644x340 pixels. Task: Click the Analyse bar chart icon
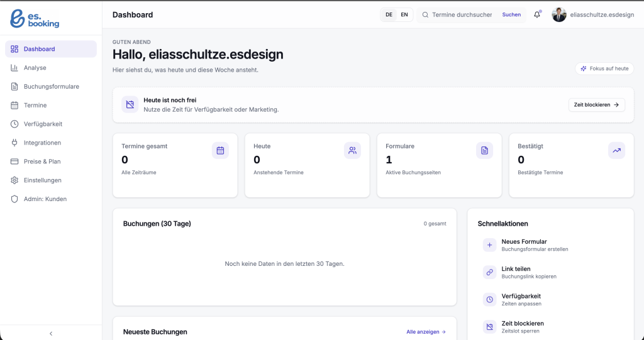tap(14, 68)
